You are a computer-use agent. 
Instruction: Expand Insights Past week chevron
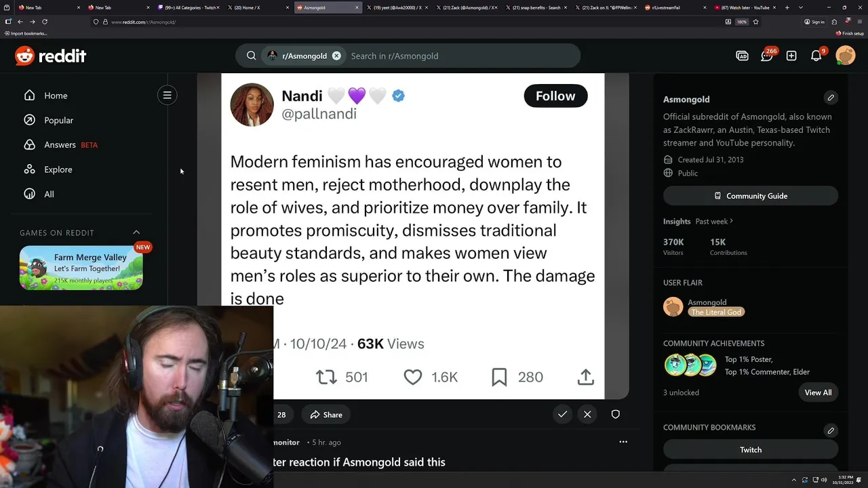click(x=731, y=221)
